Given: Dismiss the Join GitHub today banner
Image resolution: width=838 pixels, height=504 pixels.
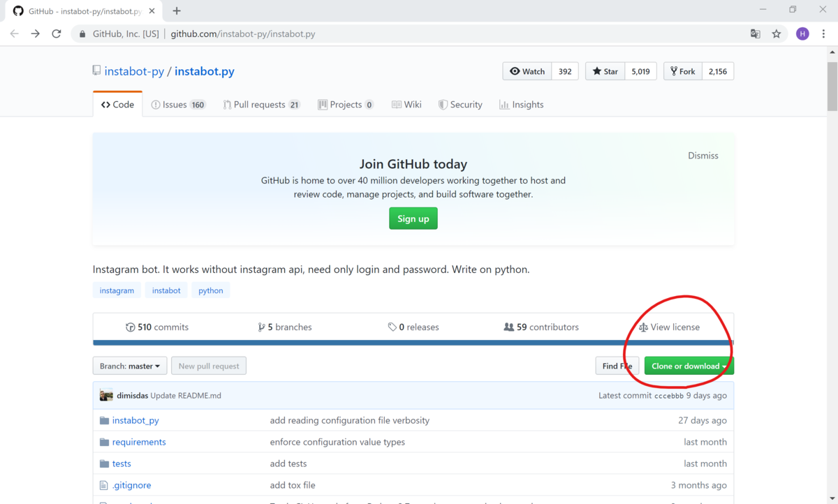Looking at the screenshot, I should pyautogui.click(x=703, y=156).
